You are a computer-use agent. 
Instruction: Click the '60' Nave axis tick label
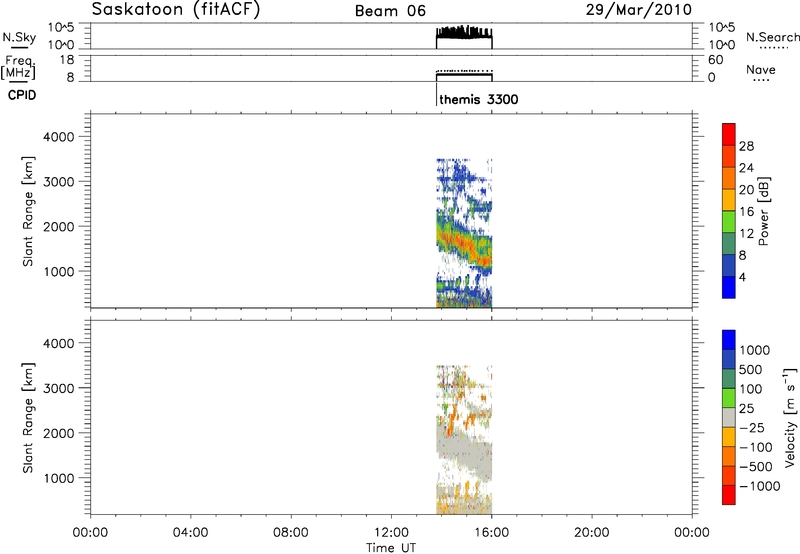[x=715, y=60]
